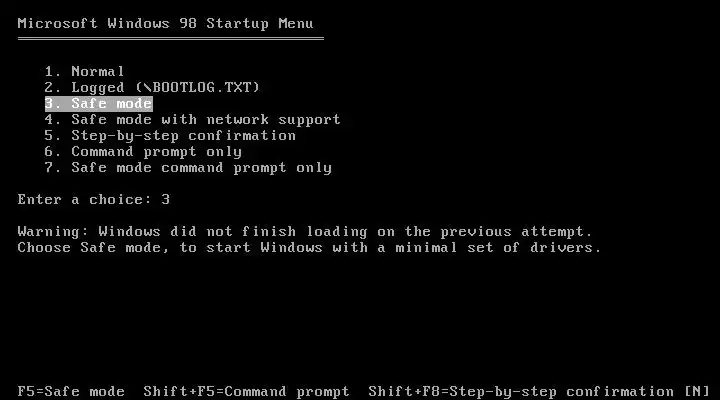Choose Logged (\BOOTLOG.TXT) boot option

(152, 88)
